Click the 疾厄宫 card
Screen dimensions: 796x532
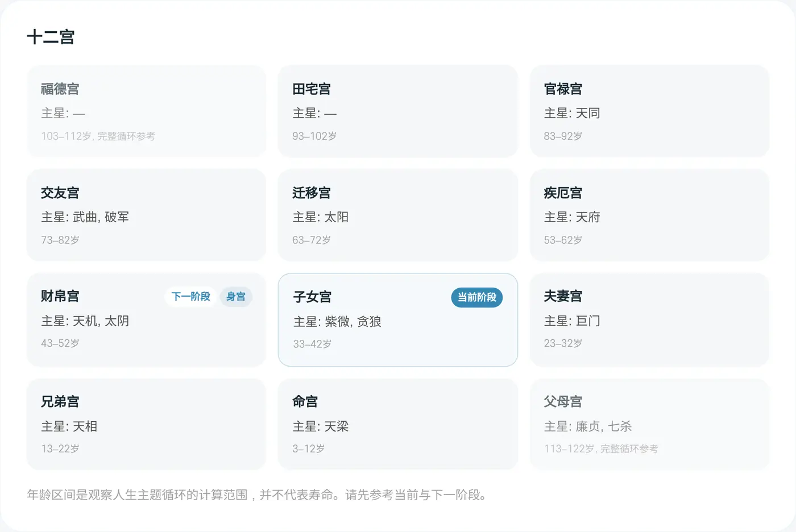649,215
